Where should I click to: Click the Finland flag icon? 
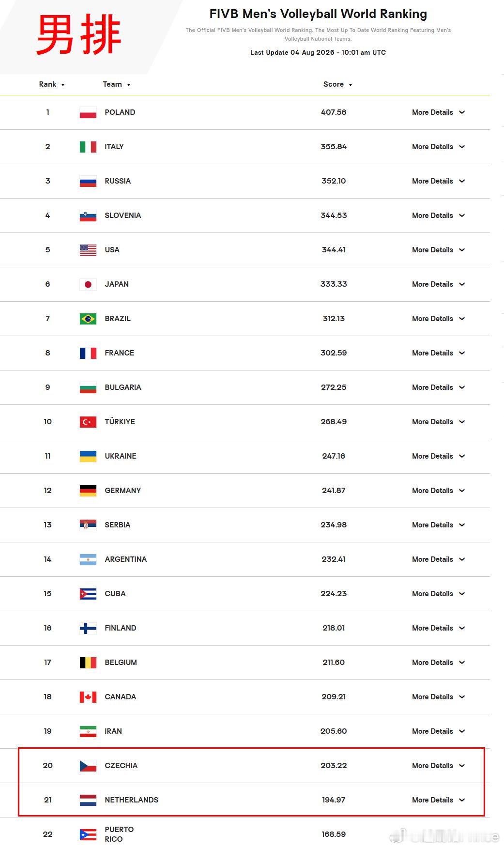(88, 628)
